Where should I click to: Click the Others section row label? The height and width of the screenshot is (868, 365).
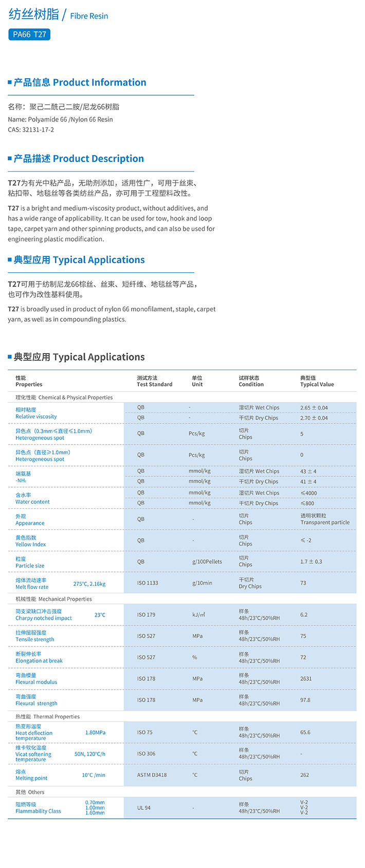click(30, 792)
